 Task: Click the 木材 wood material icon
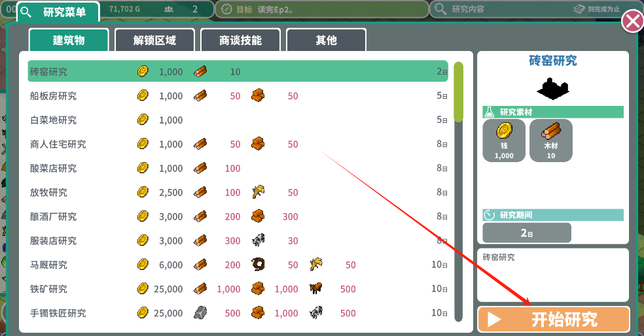point(551,131)
